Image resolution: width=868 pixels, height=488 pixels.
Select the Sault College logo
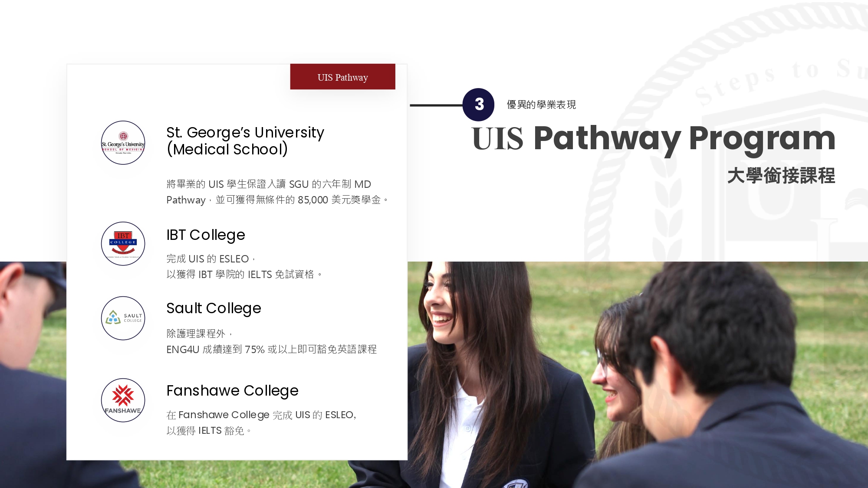(x=123, y=318)
